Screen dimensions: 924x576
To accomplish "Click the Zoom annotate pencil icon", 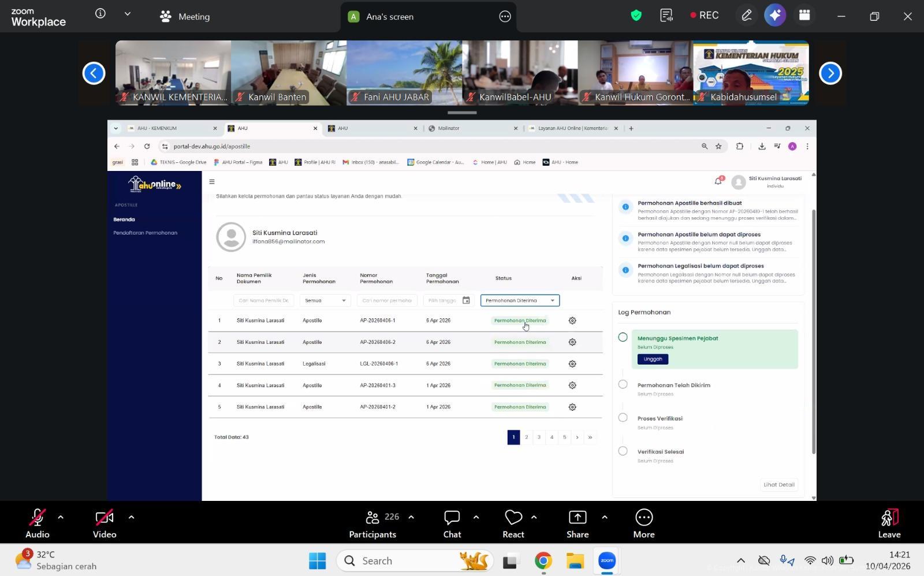I will point(746,16).
